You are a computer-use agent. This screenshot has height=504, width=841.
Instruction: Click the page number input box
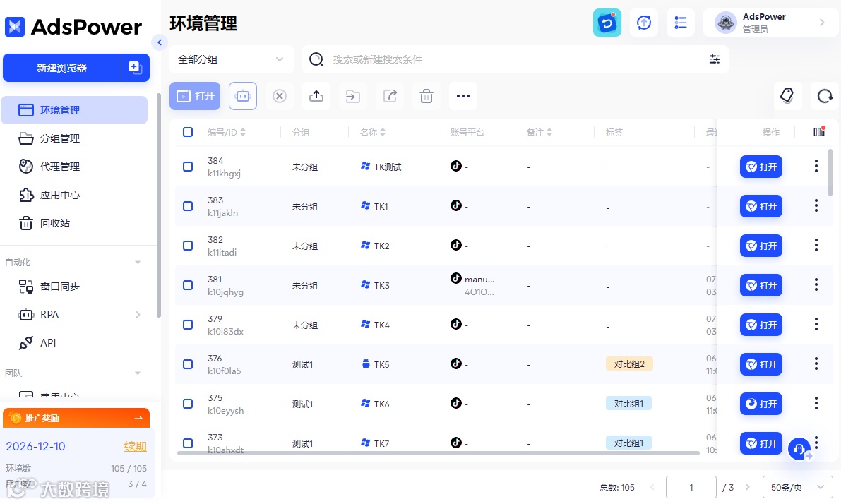pyautogui.click(x=691, y=487)
